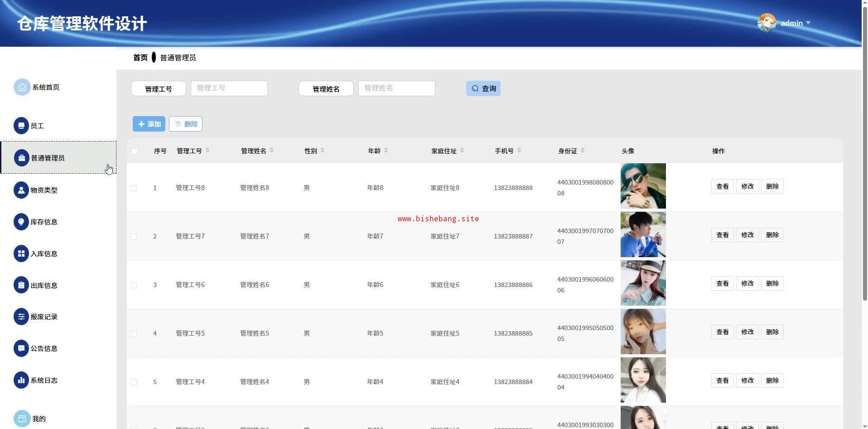Click the 系统日志 bar chart icon
Viewport: 868px width, 429px height.
click(x=21, y=380)
